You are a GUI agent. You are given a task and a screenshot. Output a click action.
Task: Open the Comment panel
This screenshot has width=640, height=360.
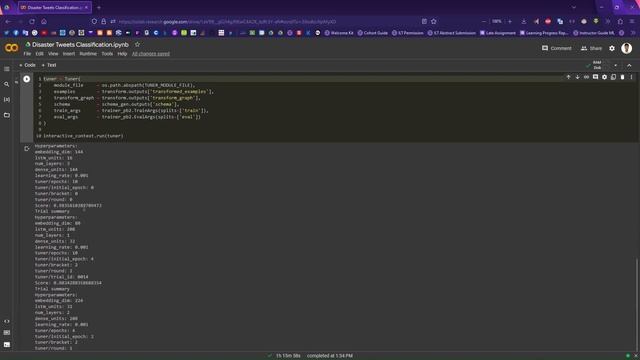pos(557,48)
